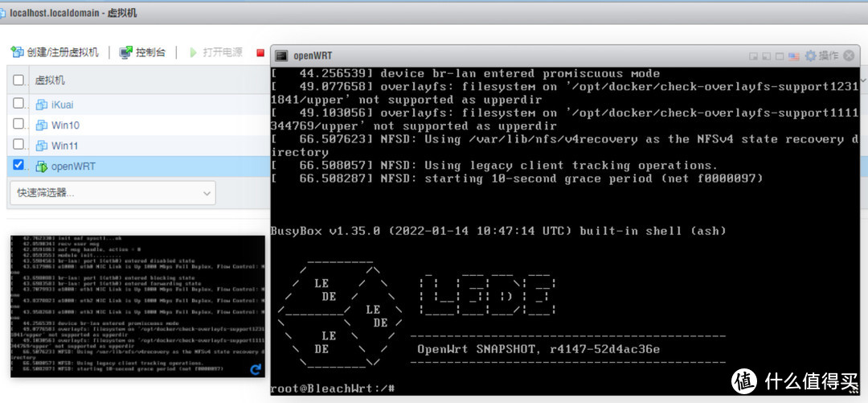Check the Win11 row checkbox

[x=18, y=144]
